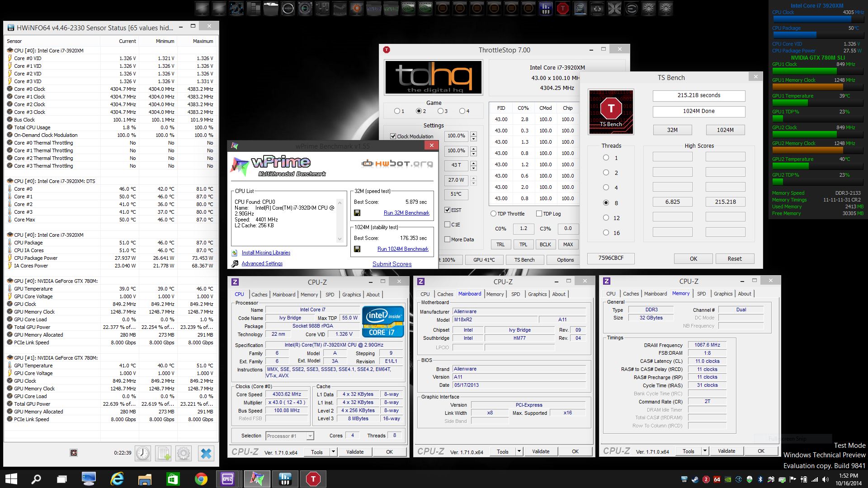Open Windows Start button on taskbar
This screenshot has height=488, width=868.
click(11, 479)
